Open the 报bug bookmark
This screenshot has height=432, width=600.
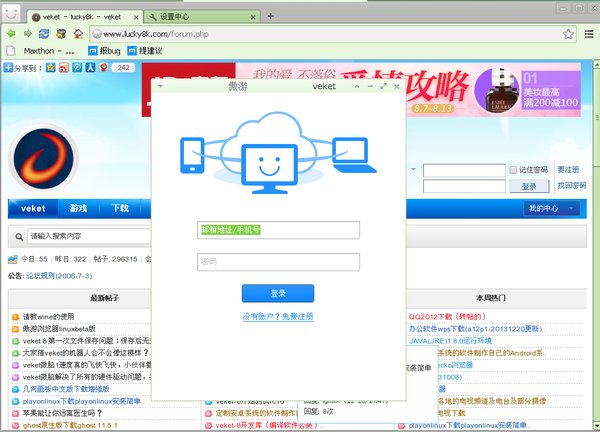click(x=104, y=51)
